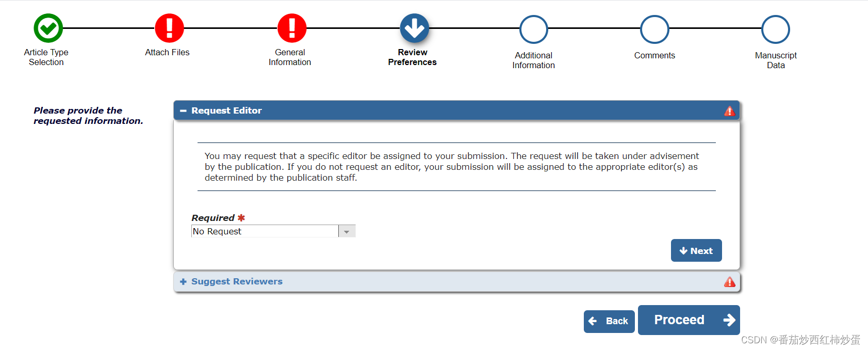Screen dimensions: 868x350
Task: Click the Next button
Action: click(696, 250)
